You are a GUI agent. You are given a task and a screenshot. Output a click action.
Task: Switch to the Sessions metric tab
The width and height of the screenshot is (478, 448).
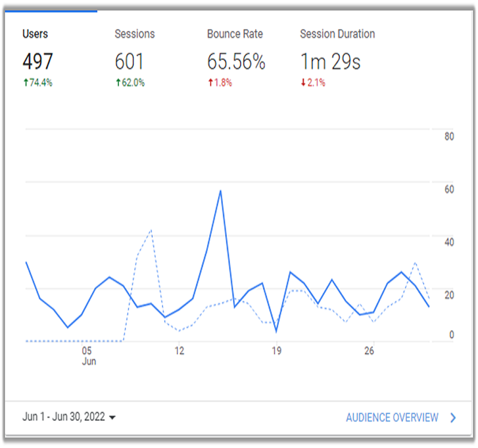click(134, 34)
